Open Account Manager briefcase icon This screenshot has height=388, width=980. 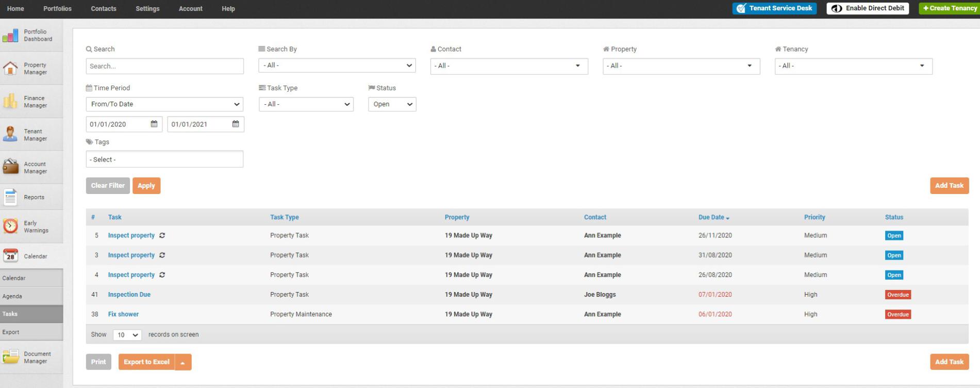coord(10,168)
